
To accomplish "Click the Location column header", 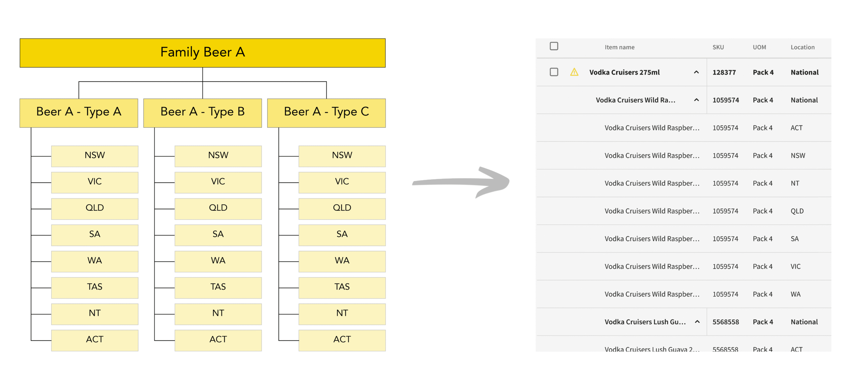I will pos(802,47).
